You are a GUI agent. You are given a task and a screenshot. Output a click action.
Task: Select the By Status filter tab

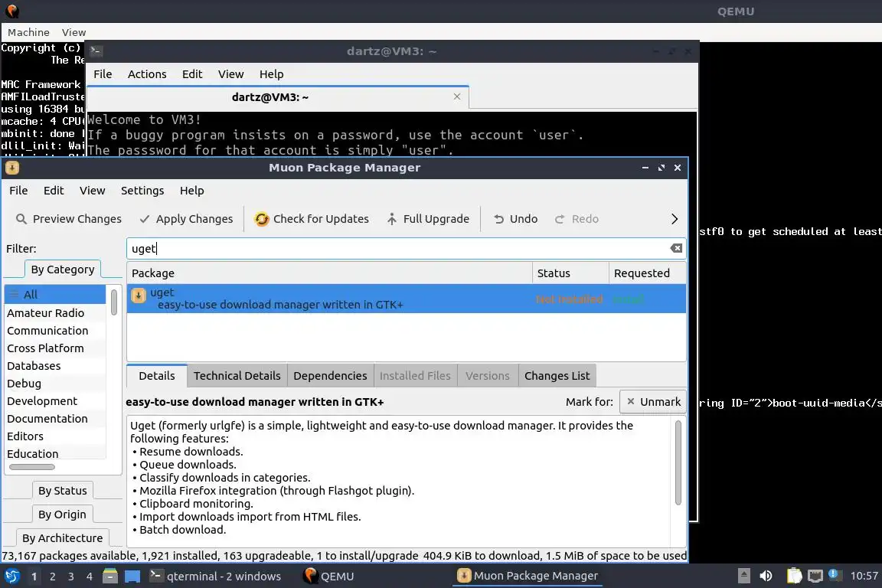[x=63, y=491]
